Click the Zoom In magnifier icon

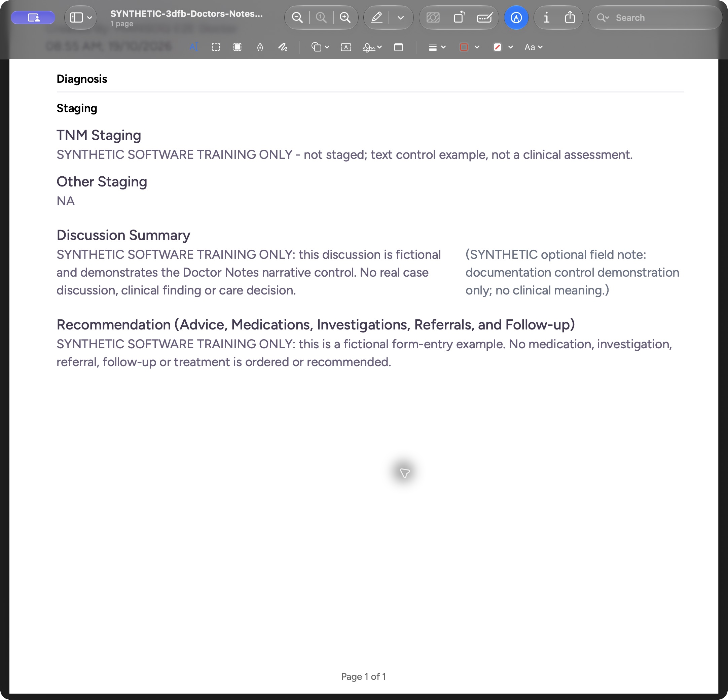(345, 17)
